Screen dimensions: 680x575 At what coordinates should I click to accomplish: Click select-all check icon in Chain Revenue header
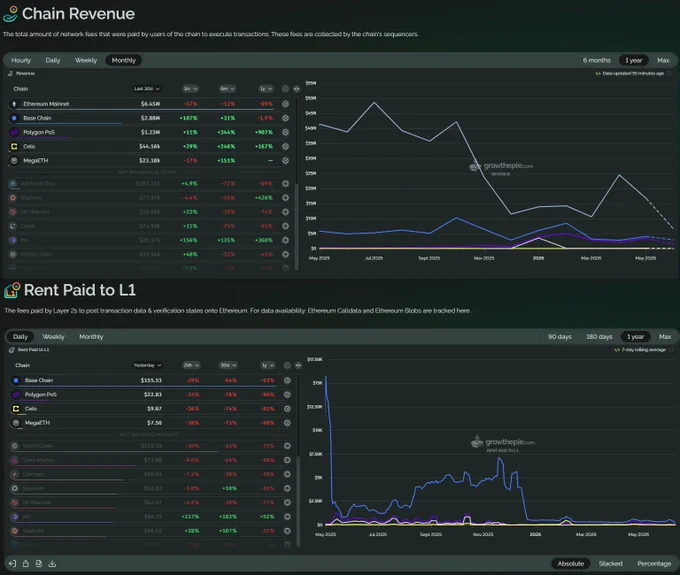285,88
